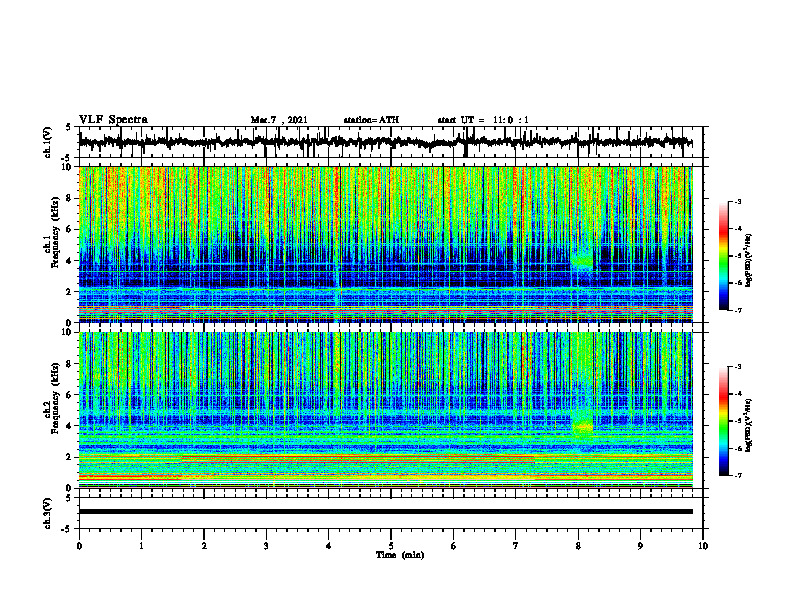Screen dimensions: 792x612
Task: Click the ch.1 voltage waveform trace
Action: pyautogui.click(x=385, y=142)
